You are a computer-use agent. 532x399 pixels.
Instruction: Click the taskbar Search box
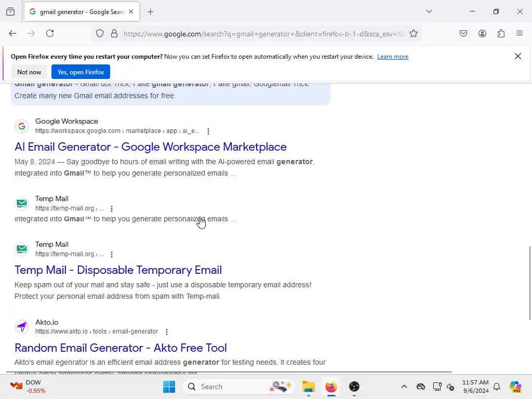pyautogui.click(x=240, y=387)
